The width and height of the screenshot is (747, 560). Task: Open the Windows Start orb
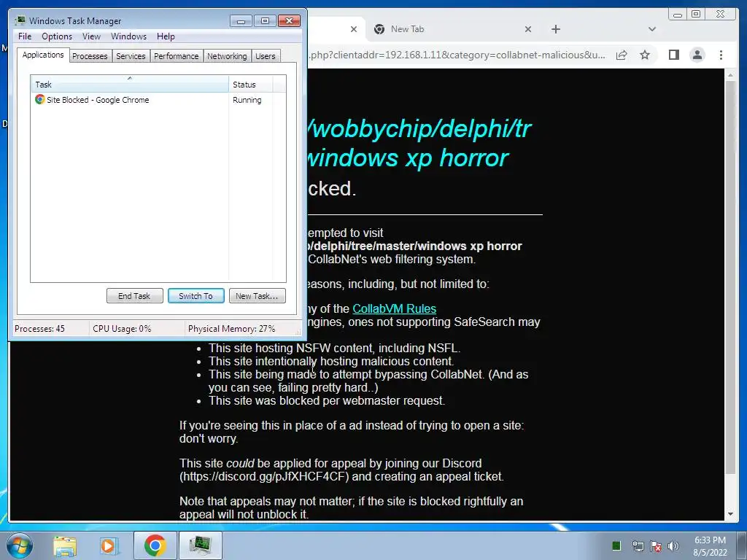(x=20, y=545)
